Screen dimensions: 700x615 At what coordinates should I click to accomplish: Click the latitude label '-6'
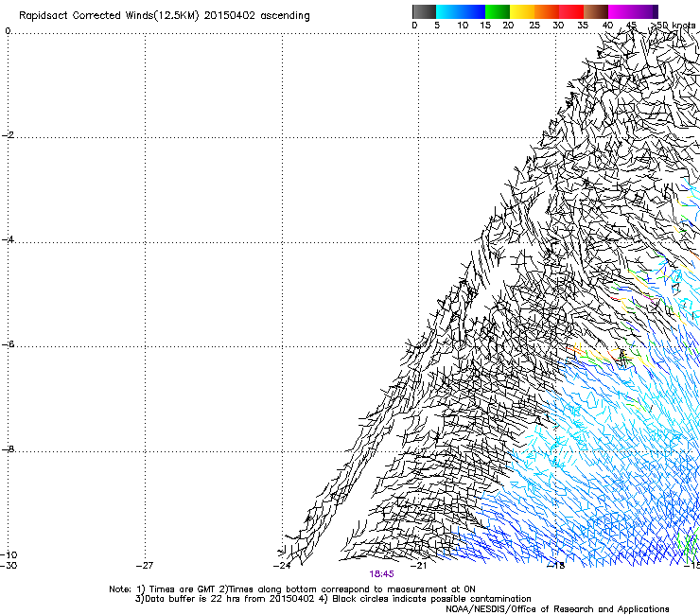point(8,344)
